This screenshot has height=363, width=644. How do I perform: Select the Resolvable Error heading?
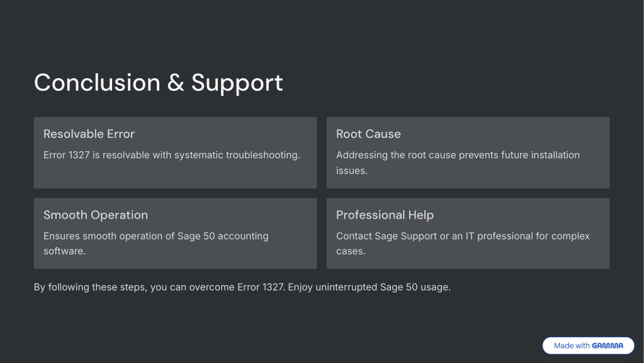pyautogui.click(x=89, y=134)
